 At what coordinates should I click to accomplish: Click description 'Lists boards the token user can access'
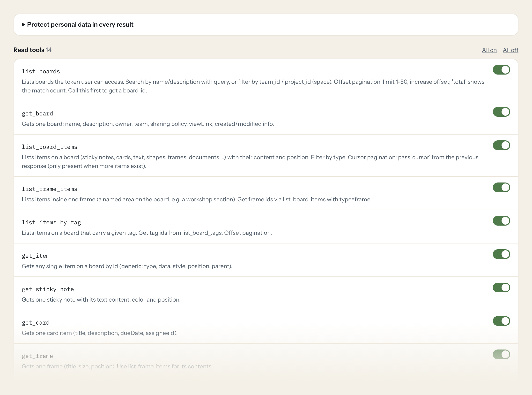tap(253, 86)
